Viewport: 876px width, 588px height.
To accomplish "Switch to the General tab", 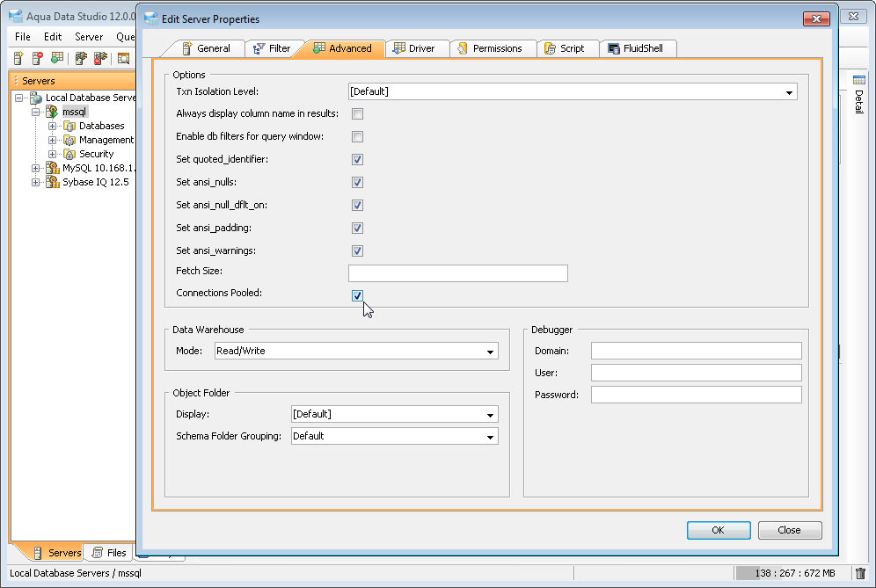I will (206, 48).
